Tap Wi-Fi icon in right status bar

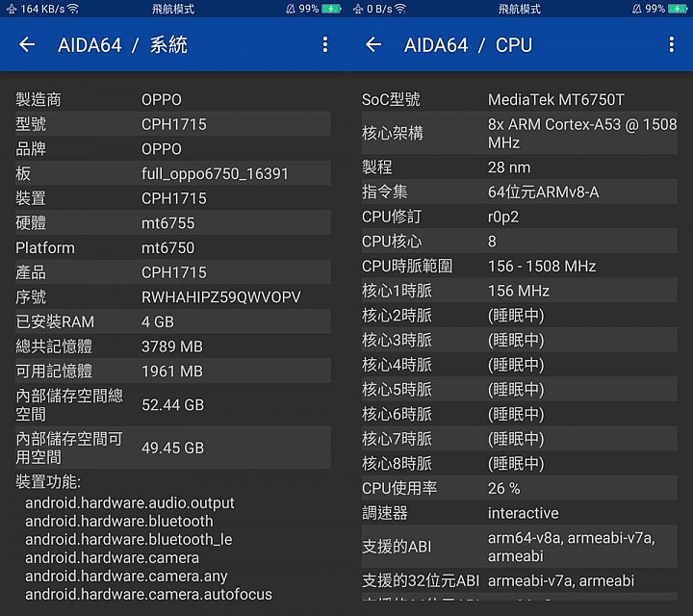(x=400, y=9)
